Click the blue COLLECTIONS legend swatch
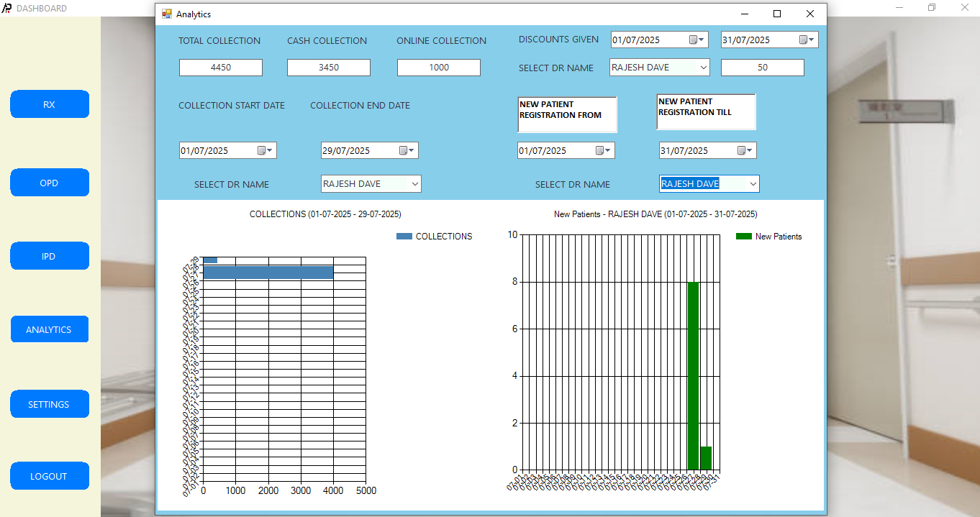Image resolution: width=980 pixels, height=517 pixels. [404, 237]
